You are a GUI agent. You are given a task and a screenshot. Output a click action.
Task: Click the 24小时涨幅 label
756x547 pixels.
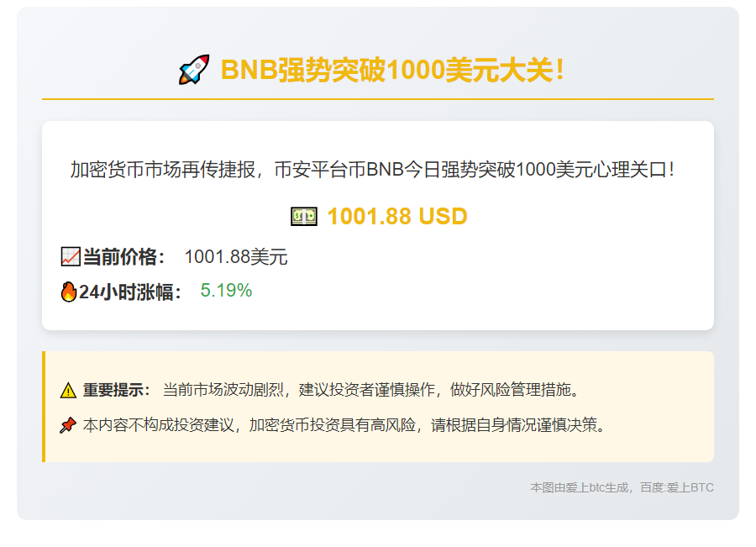pos(130,292)
